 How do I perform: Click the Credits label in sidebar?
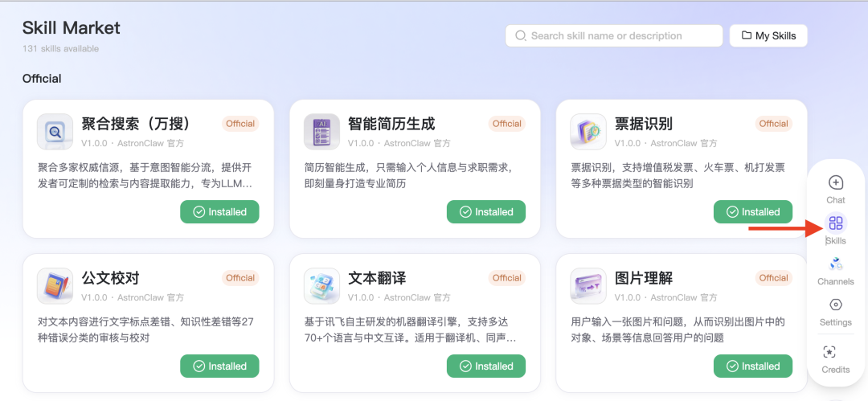tap(836, 370)
